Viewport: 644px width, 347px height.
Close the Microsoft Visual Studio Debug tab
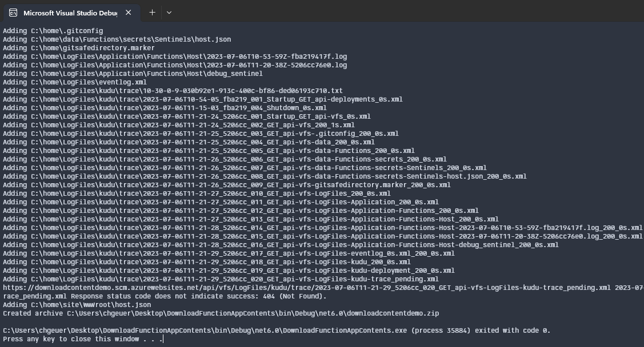click(x=128, y=13)
